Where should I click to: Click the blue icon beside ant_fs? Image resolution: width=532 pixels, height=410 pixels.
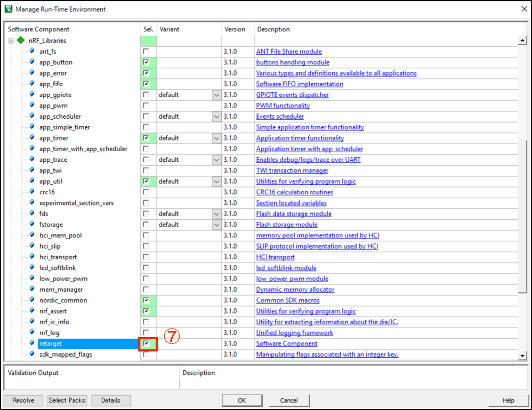(31, 51)
